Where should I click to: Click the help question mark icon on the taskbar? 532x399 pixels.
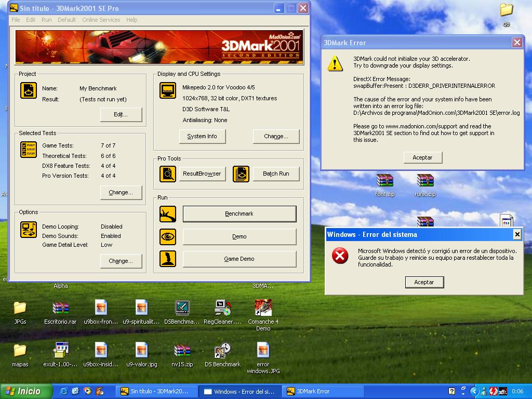point(451,392)
